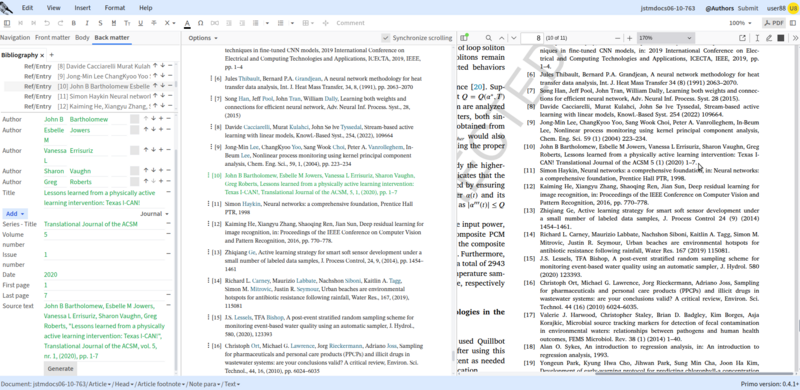Toggle PDF viewer sidebar icon
The width and height of the screenshot is (800, 390).
[x=464, y=38]
